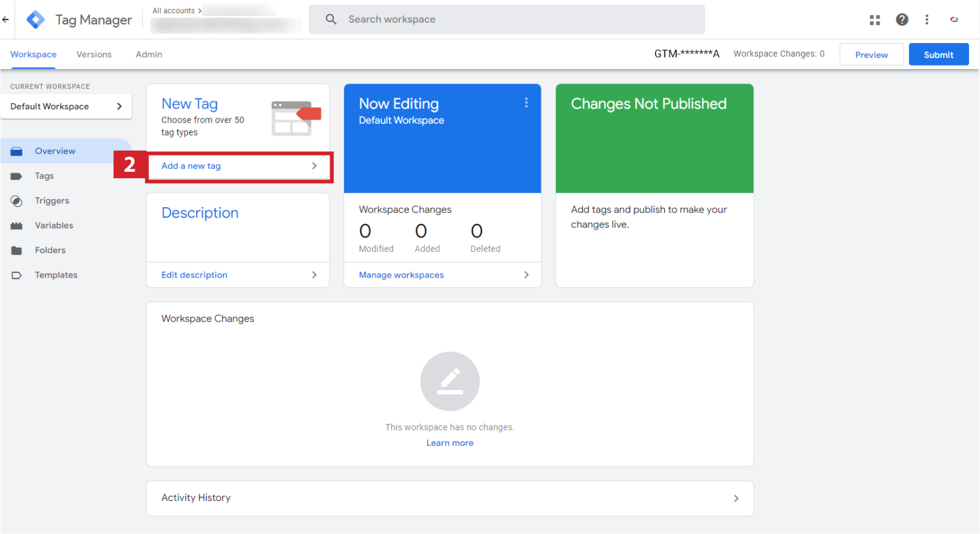The width and height of the screenshot is (980, 534).
Task: Click the Activity History title text
Action: [x=196, y=498]
